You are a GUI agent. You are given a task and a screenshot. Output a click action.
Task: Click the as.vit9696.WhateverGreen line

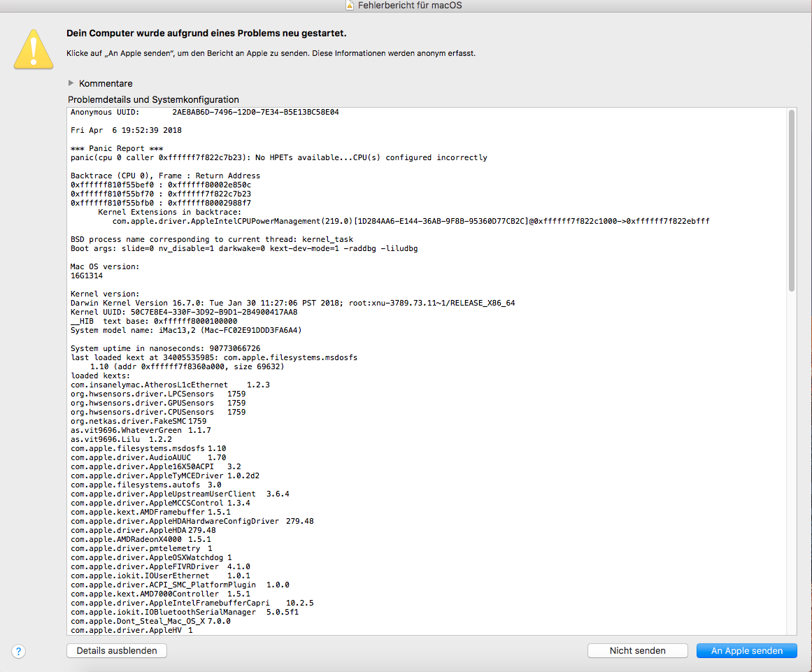pyautogui.click(x=141, y=430)
